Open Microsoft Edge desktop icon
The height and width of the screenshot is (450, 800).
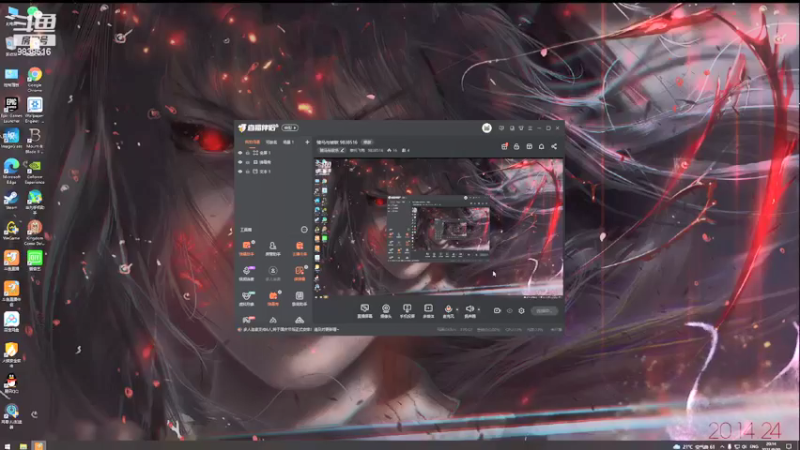[x=11, y=171]
